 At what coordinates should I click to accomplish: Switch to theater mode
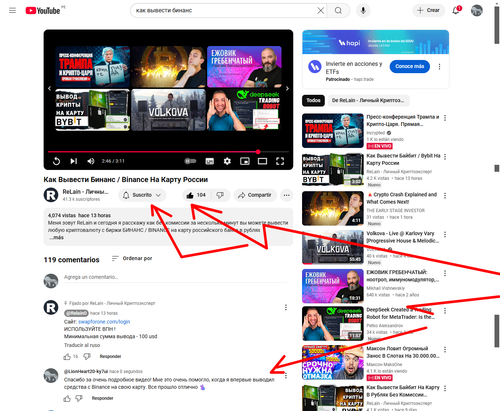pos(262,161)
